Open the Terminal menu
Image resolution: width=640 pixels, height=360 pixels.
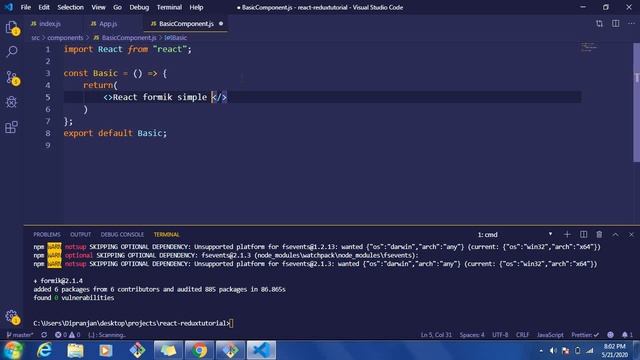tap(169, 7)
